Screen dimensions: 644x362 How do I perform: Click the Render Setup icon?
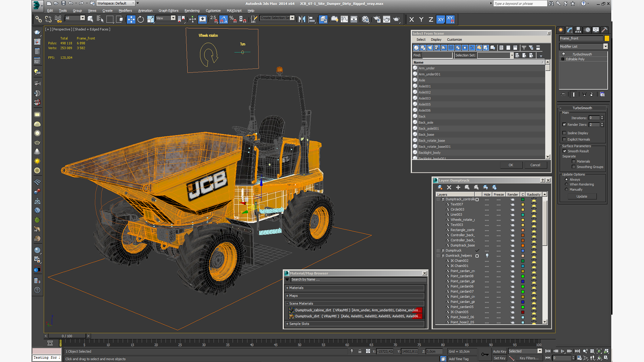click(377, 19)
